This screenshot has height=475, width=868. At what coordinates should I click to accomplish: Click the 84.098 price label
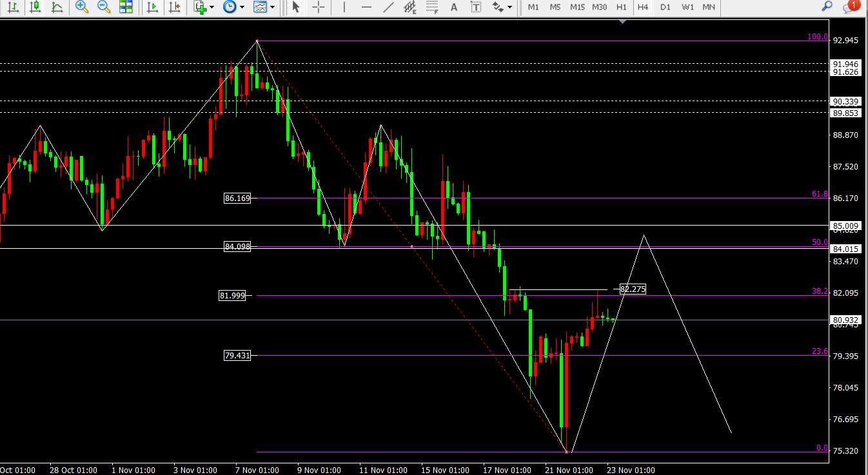tap(237, 246)
